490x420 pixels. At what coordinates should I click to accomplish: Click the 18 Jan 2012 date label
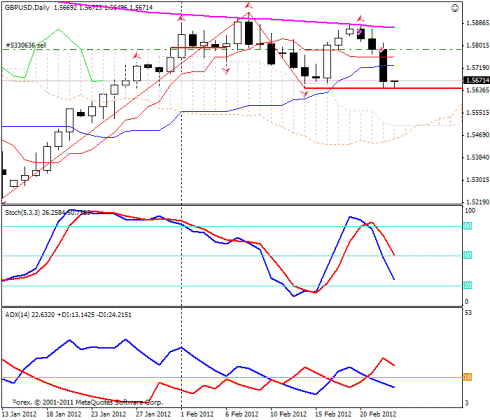(64, 414)
